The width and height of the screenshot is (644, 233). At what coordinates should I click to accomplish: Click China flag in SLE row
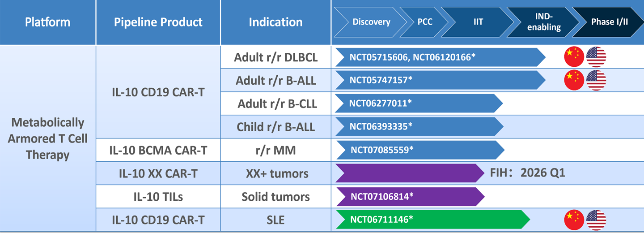coord(574,220)
